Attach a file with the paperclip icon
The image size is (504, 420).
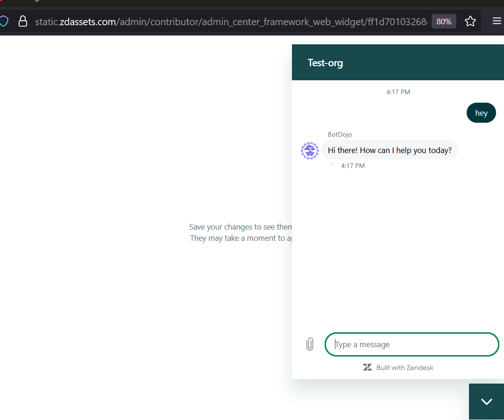pyautogui.click(x=310, y=344)
